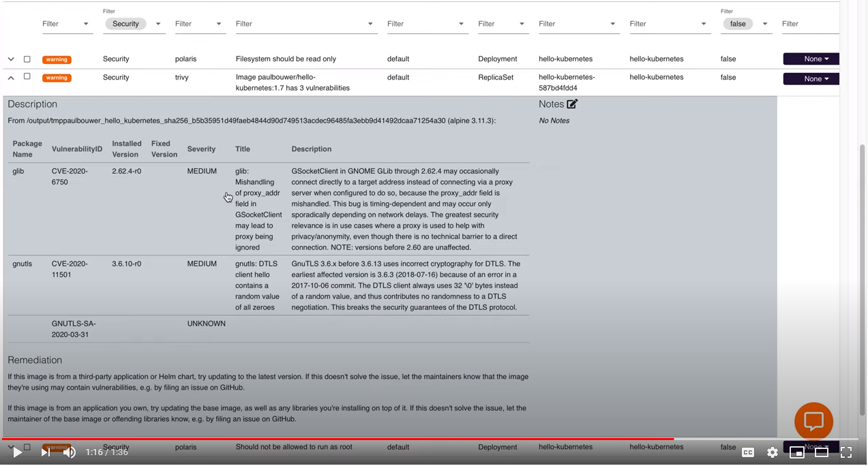Click the 3.6.10-r0 installed version
This screenshot has height=466, width=868.
pyautogui.click(x=127, y=264)
